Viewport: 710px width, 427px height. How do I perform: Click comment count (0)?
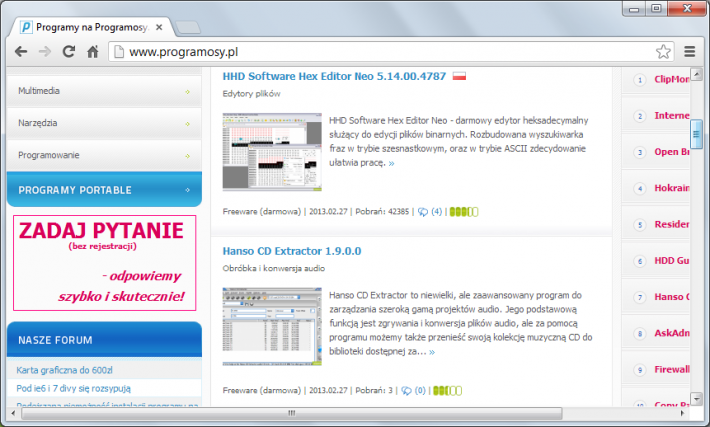click(420, 390)
